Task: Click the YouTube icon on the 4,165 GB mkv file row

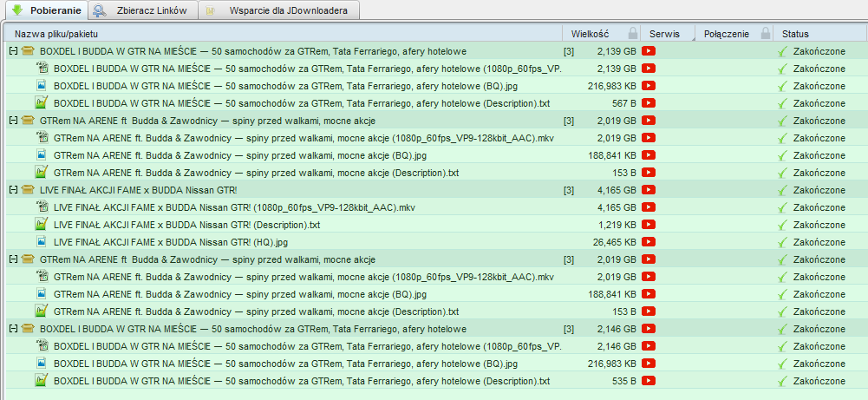Action: [648, 207]
